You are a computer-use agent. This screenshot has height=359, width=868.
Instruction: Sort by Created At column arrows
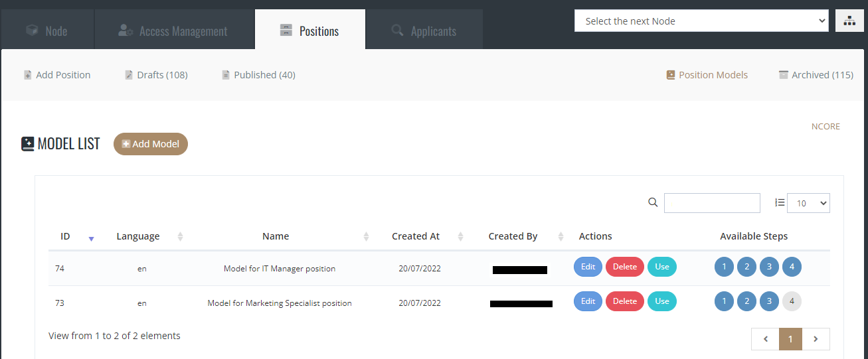[462, 237]
